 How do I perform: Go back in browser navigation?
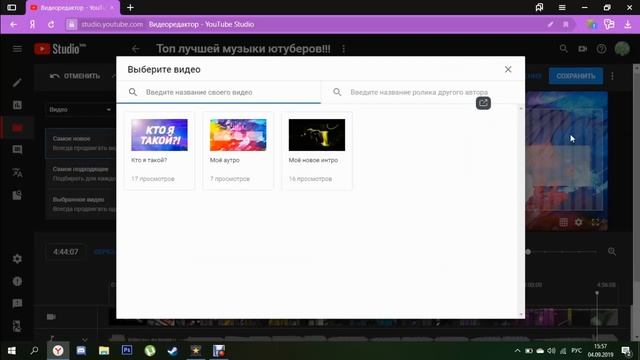pyautogui.click(x=13, y=24)
